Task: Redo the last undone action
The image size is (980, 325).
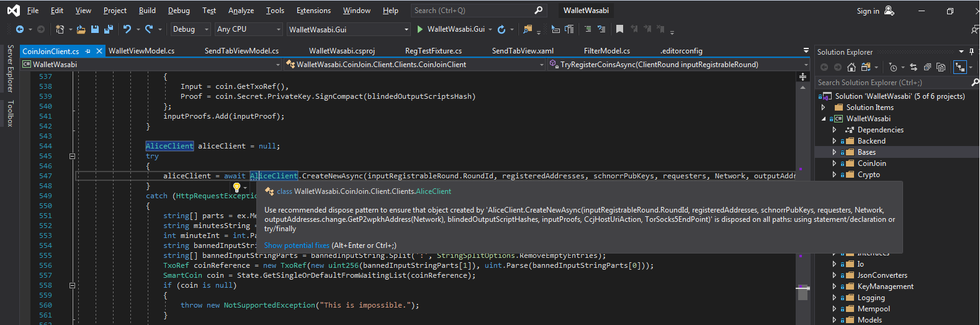Action: [x=149, y=29]
